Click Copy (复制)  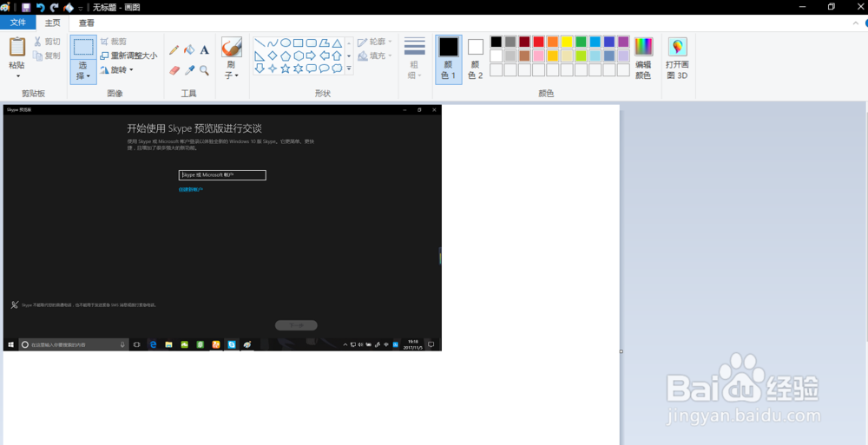[x=47, y=56]
